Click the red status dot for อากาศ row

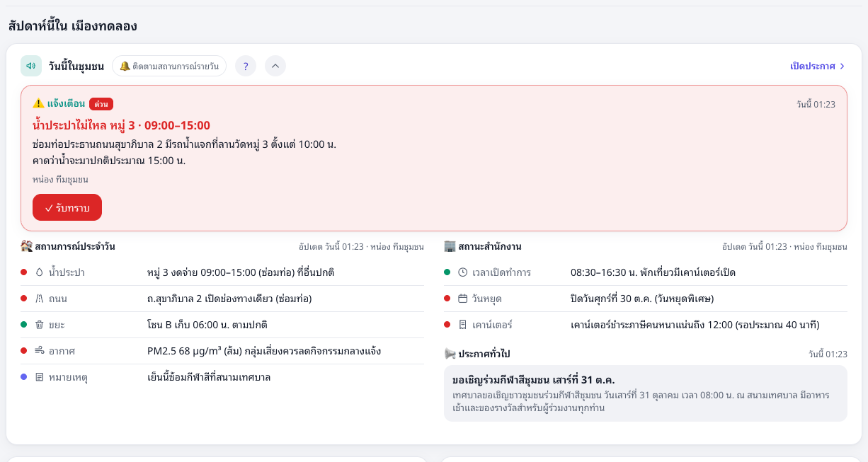pos(23,351)
